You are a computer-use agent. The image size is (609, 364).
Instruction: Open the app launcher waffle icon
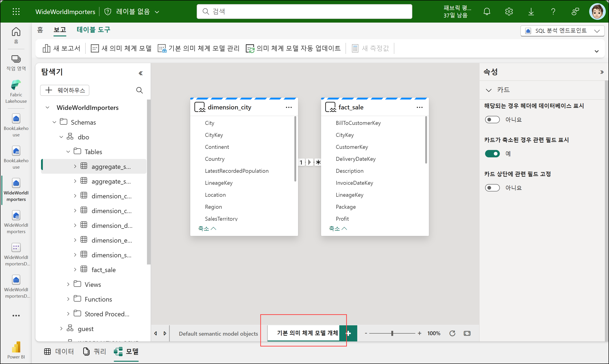[16, 12]
